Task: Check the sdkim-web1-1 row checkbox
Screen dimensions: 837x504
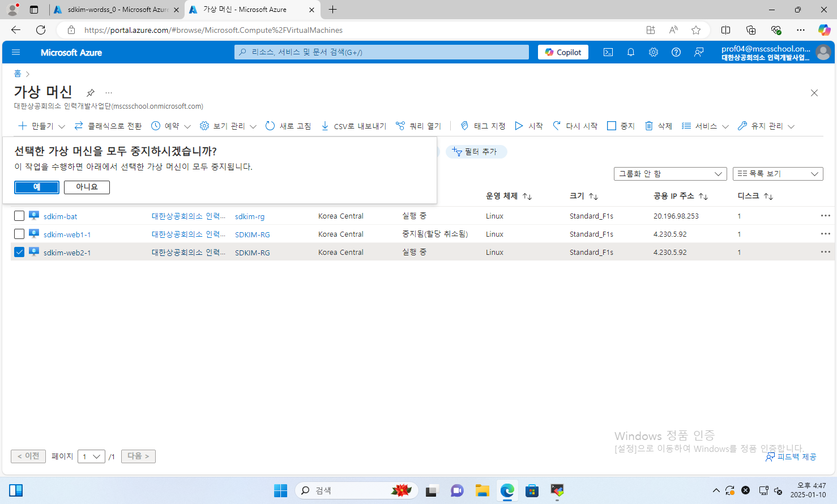Action: [x=19, y=234]
